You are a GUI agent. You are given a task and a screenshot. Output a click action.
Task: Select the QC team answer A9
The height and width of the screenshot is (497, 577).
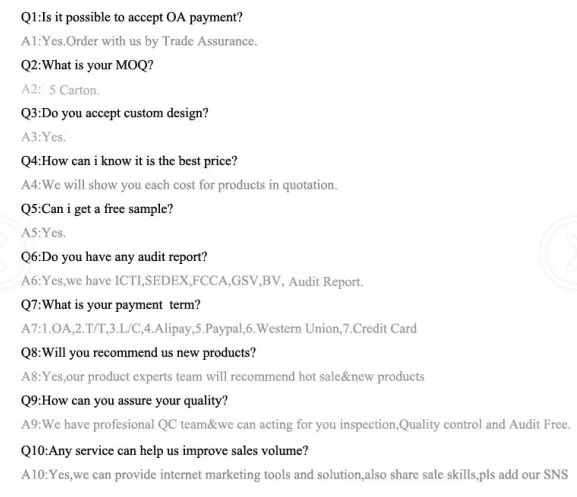(296, 425)
